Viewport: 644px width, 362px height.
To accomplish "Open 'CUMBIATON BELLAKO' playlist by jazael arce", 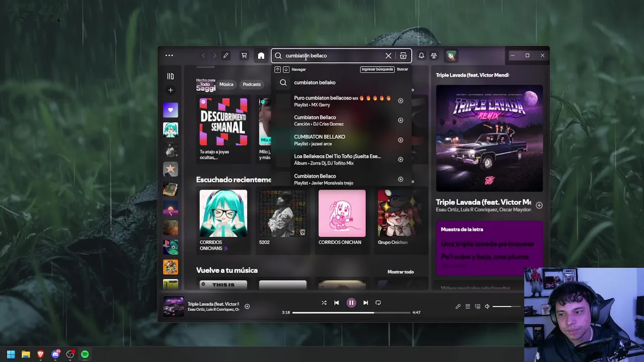I will [x=342, y=140].
